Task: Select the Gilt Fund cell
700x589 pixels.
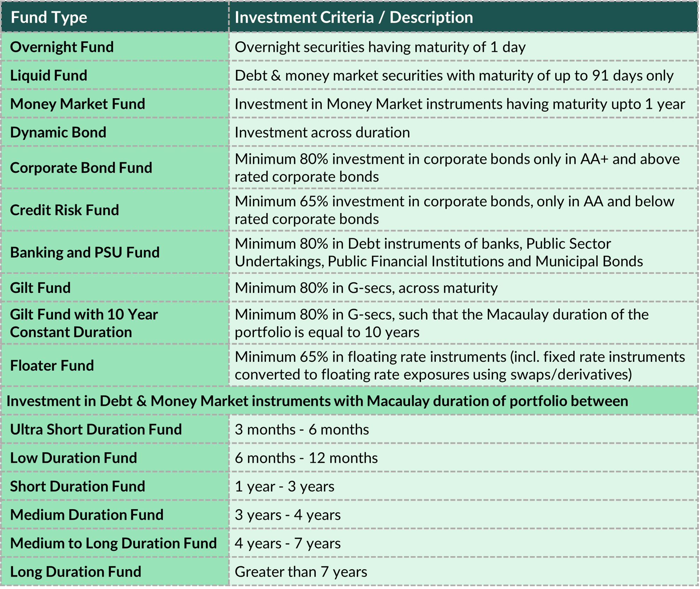Action: pos(40,288)
